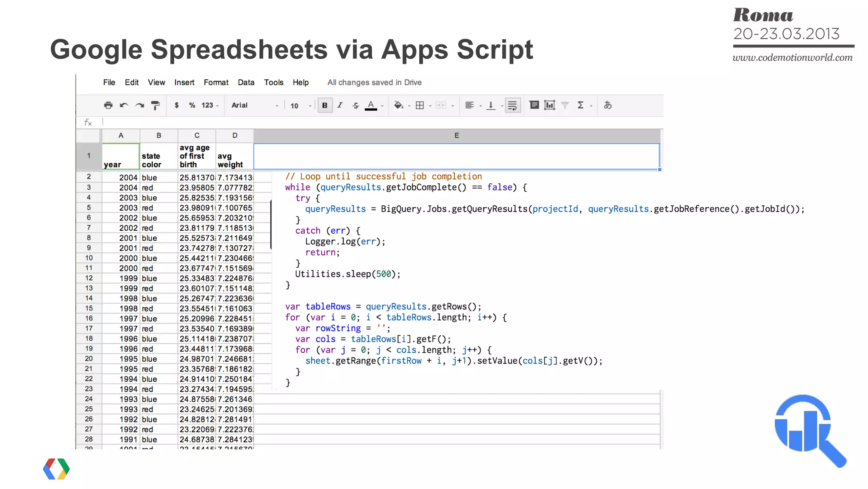868x489 pixels.
Task: Select column C header
Action: click(x=197, y=136)
